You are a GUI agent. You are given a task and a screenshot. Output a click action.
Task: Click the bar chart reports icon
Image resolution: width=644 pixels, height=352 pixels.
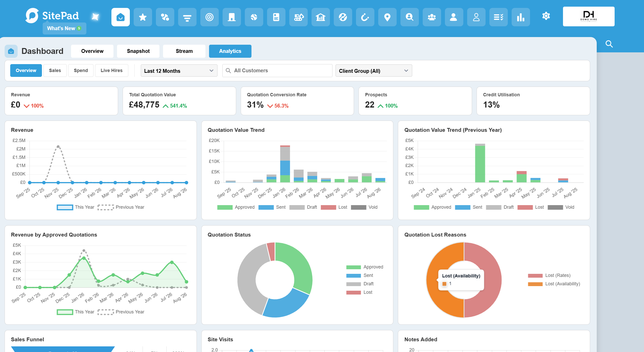tap(521, 17)
